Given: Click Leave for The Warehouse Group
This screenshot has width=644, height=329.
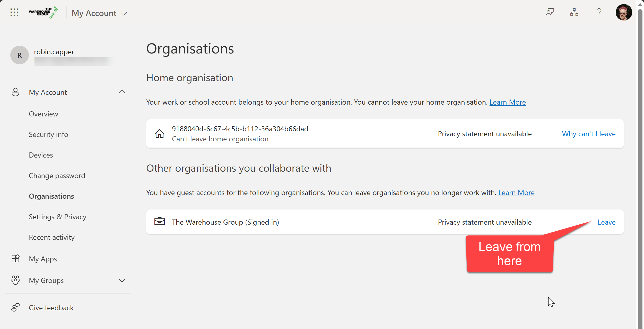Looking at the screenshot, I should pos(606,222).
